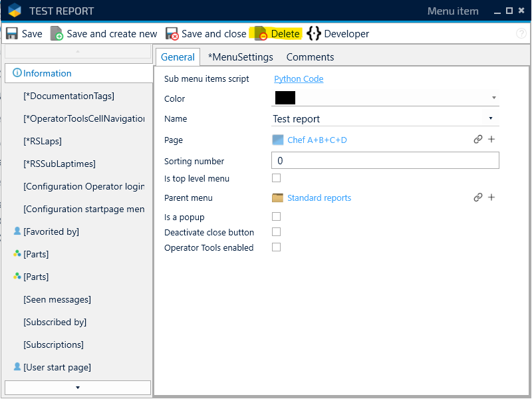
Task: Expand sidebar list with bottom arrow
Action: 78,387
